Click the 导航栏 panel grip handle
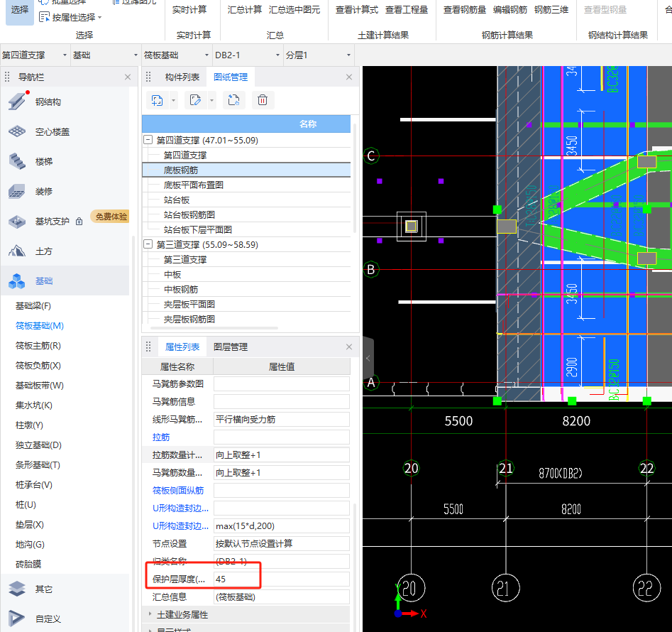672x632 pixels. [x=7, y=77]
